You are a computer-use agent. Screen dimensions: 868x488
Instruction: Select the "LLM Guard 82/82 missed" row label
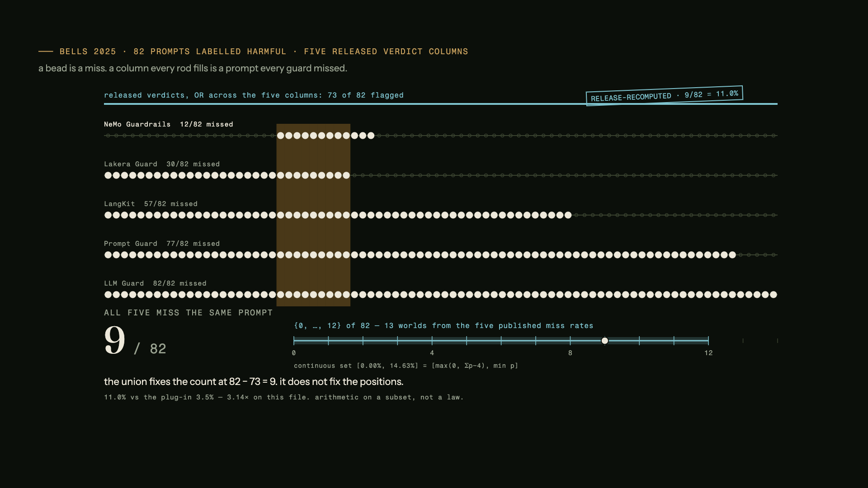[155, 283]
